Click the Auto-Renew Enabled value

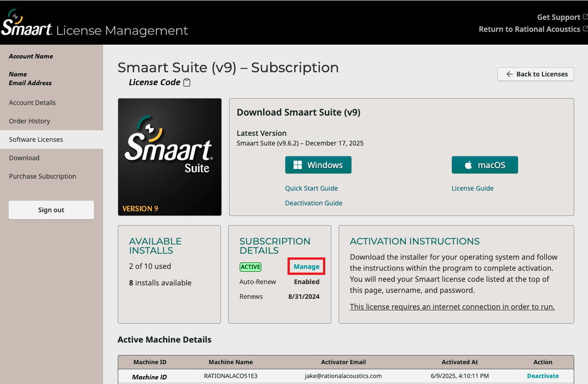pos(306,282)
